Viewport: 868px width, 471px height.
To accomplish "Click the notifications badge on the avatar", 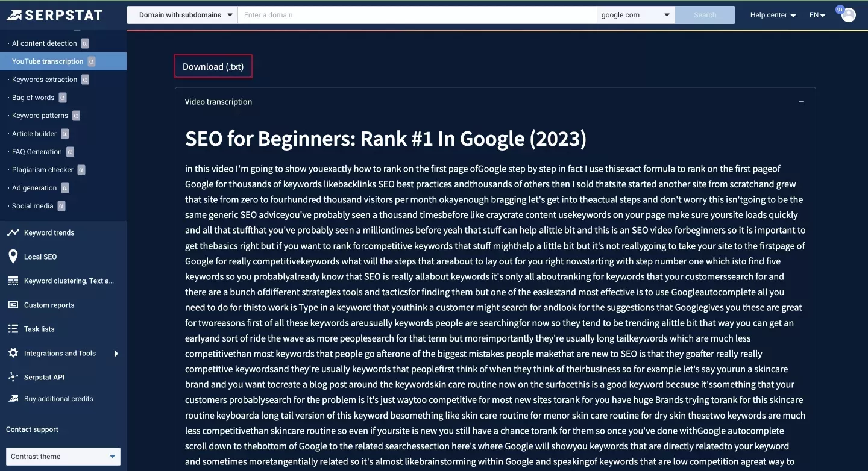I will [840, 10].
